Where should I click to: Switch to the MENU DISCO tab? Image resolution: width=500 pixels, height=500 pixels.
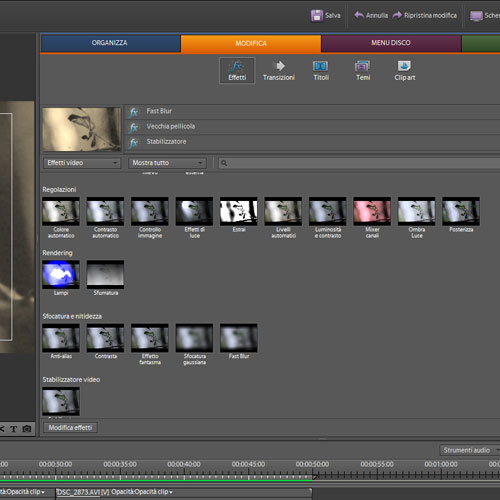tap(391, 43)
